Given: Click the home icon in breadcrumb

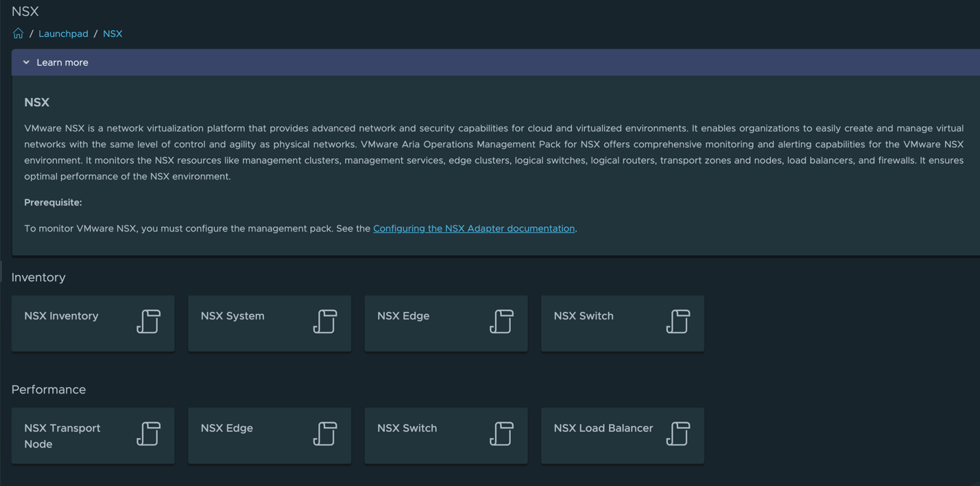Looking at the screenshot, I should click(18, 33).
